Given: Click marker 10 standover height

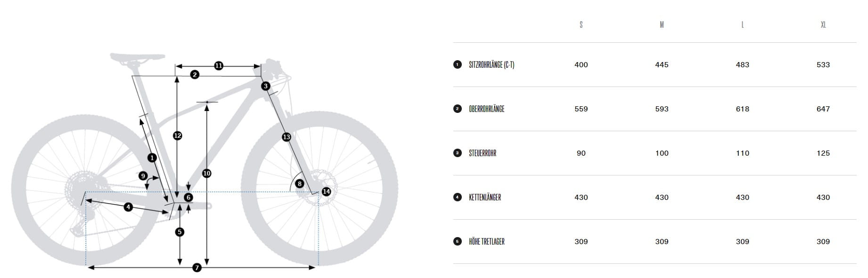Looking at the screenshot, I should (206, 173).
